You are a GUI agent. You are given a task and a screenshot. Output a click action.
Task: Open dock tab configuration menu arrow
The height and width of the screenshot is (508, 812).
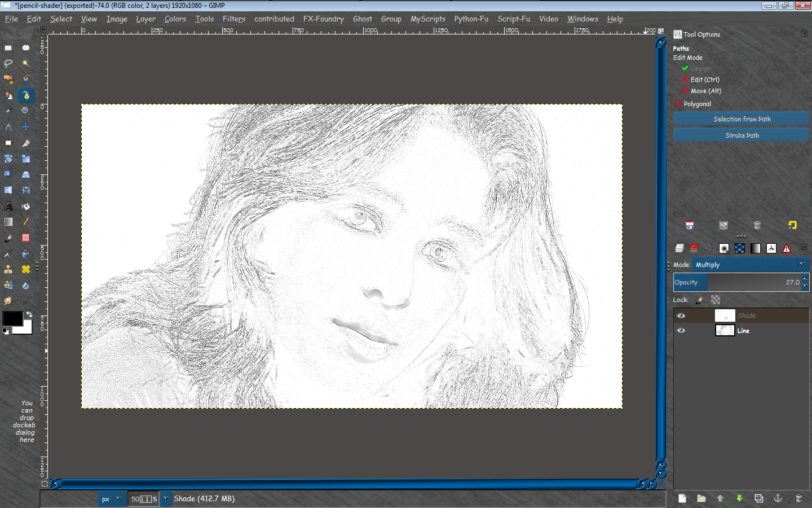coord(804,247)
